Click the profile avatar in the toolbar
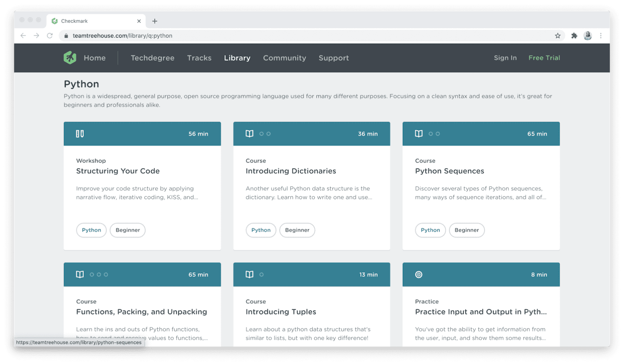Image resolution: width=624 pixels, height=364 pixels. [x=588, y=35]
